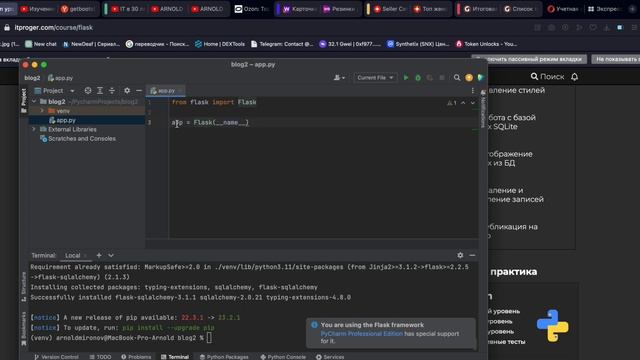Open the Current File run configuration dropdown
This screenshot has width=640, height=360.
375,78
